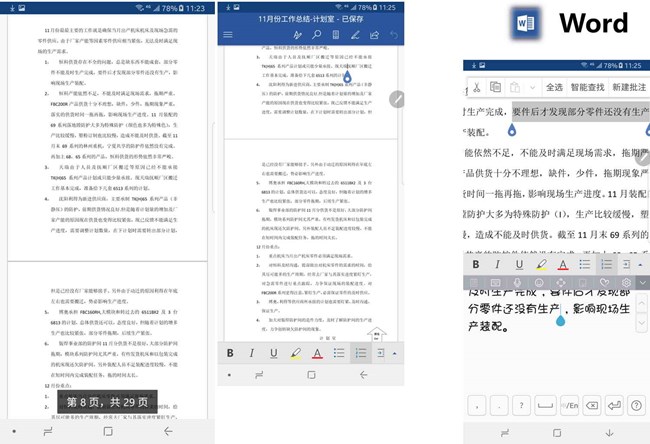Expand formatting ribbon triangle in middle phone
The image size is (650, 444).
395,354
